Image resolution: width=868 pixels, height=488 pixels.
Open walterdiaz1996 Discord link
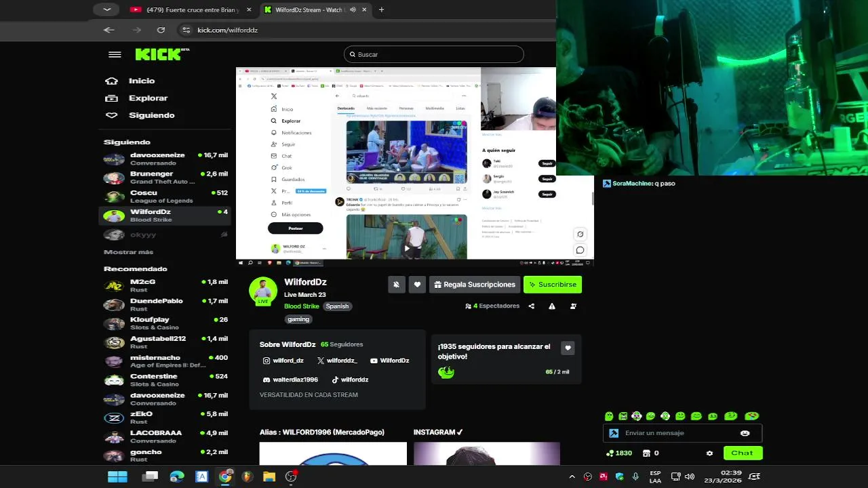(x=290, y=380)
